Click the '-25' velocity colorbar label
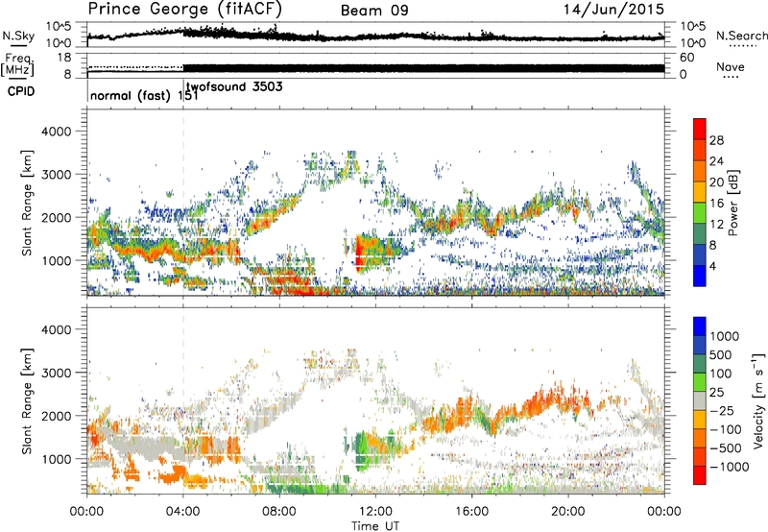Viewport: 768px width, 532px height. (722, 411)
